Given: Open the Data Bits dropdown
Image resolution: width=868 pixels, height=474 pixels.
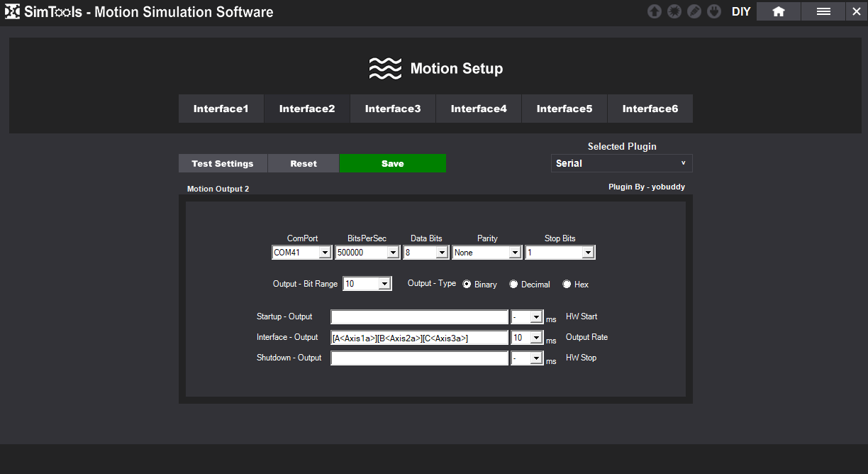Looking at the screenshot, I should pyautogui.click(x=426, y=252).
